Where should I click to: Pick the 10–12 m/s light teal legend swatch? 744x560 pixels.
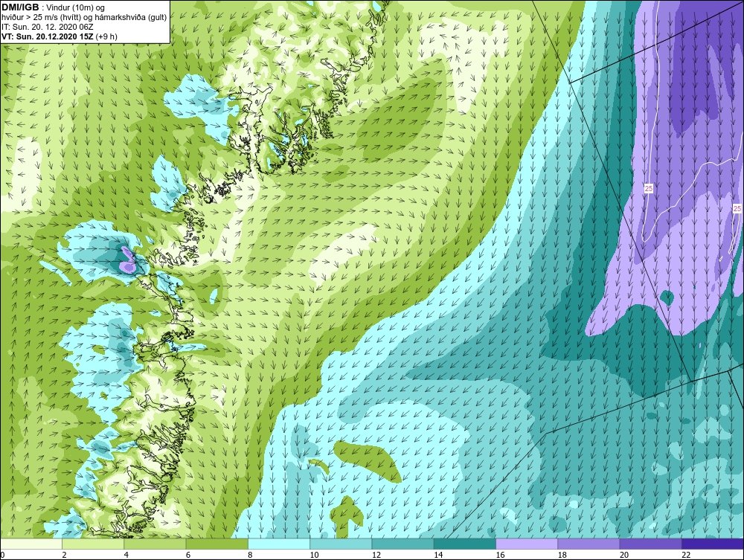341,544
